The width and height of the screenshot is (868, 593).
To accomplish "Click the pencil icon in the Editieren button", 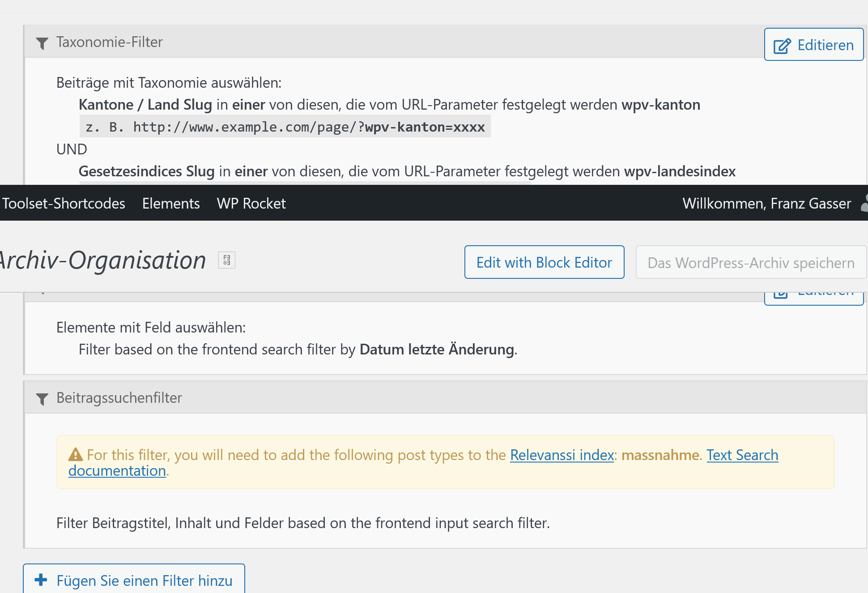I will point(782,46).
